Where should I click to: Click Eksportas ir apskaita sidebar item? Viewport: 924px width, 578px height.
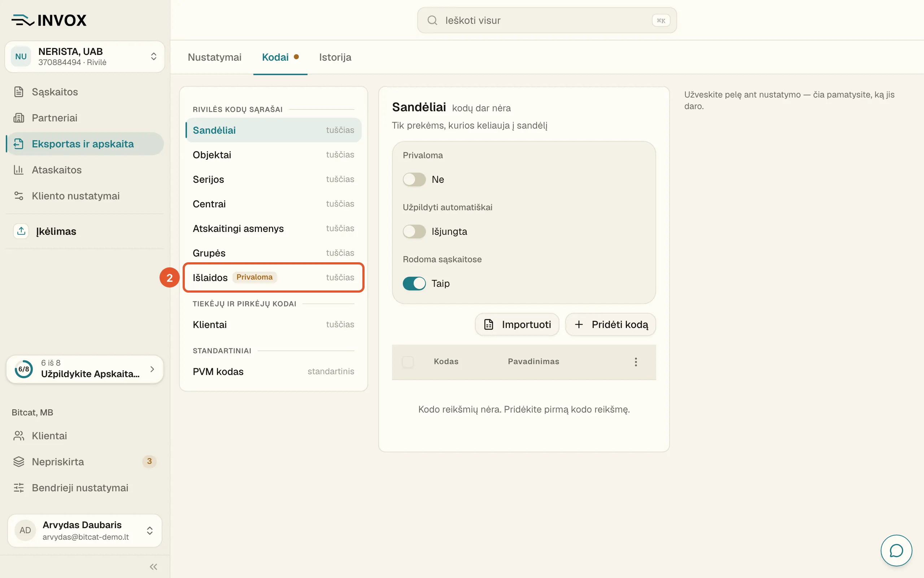[85, 144]
